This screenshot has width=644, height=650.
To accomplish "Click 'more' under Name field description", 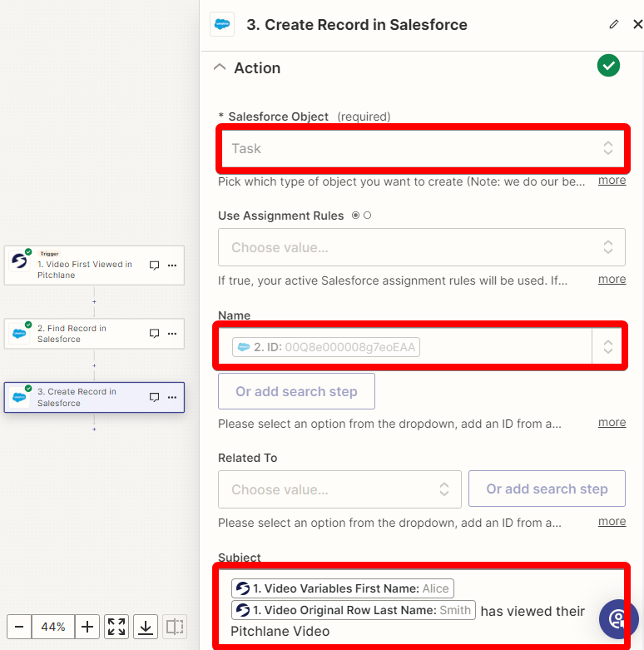I will tap(612, 423).
